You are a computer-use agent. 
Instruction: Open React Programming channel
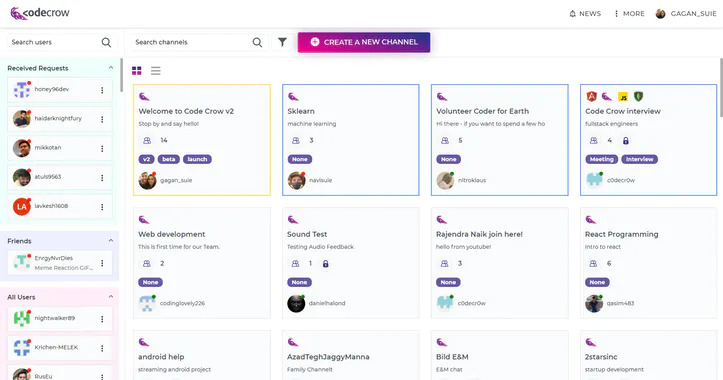coord(649,263)
